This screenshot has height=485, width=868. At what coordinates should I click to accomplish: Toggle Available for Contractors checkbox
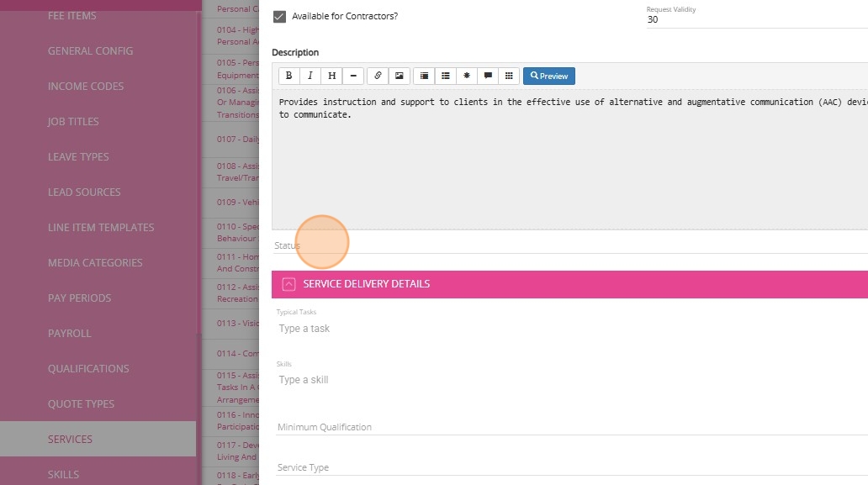click(279, 17)
